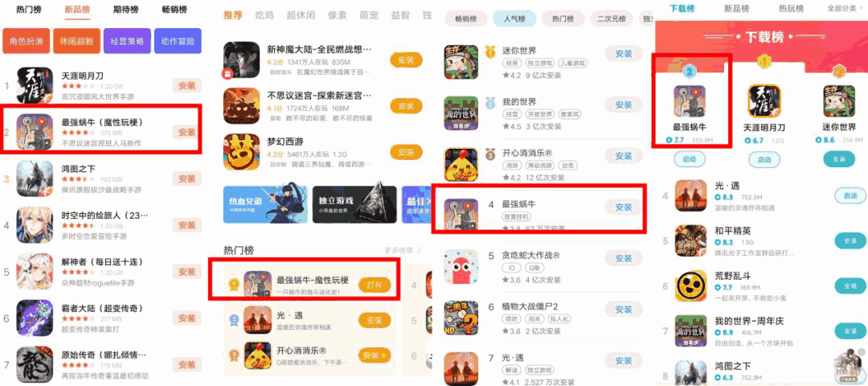Tap the 放置挂机 tag under 最强蜗牛
The height and width of the screenshot is (386, 868).
516,216
